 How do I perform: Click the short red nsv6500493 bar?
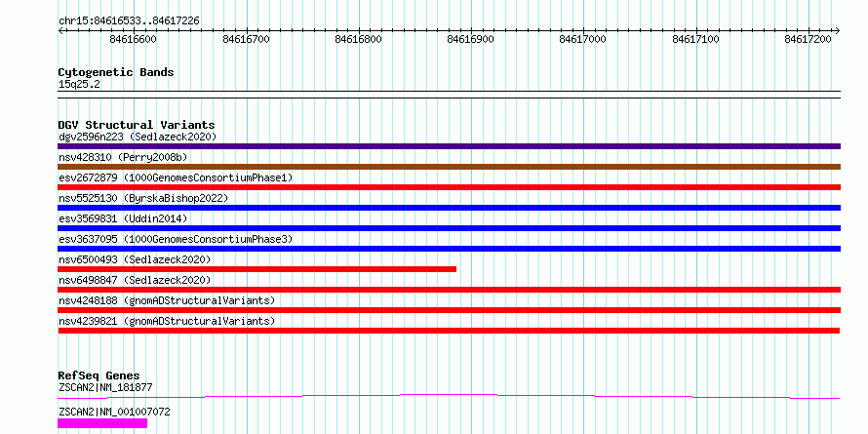[x=256, y=269]
